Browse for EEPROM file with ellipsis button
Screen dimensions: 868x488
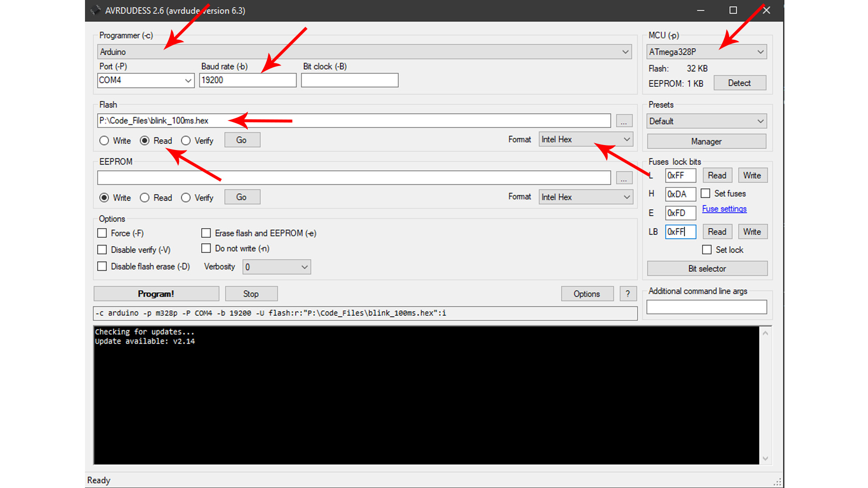(x=624, y=178)
